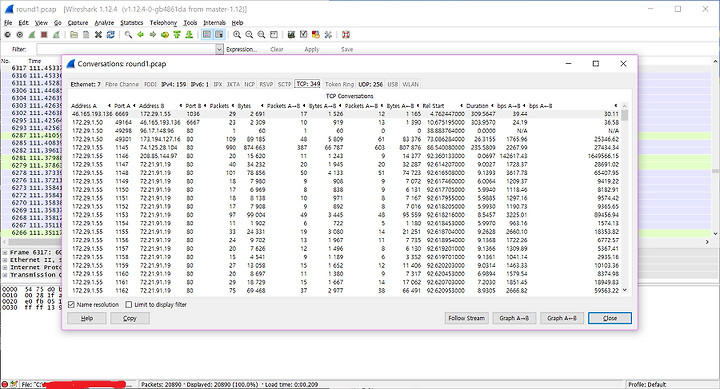Switch to the IPv6: 1 tab
The height and width of the screenshot is (389, 720).
coord(200,84)
